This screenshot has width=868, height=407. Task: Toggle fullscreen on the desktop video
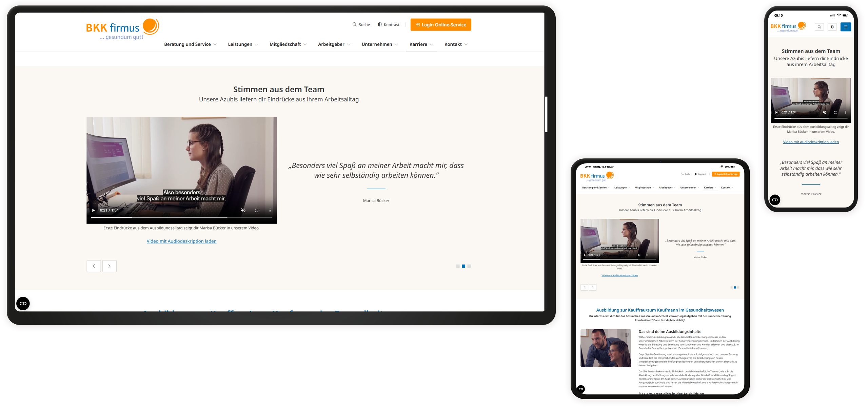[x=257, y=210]
